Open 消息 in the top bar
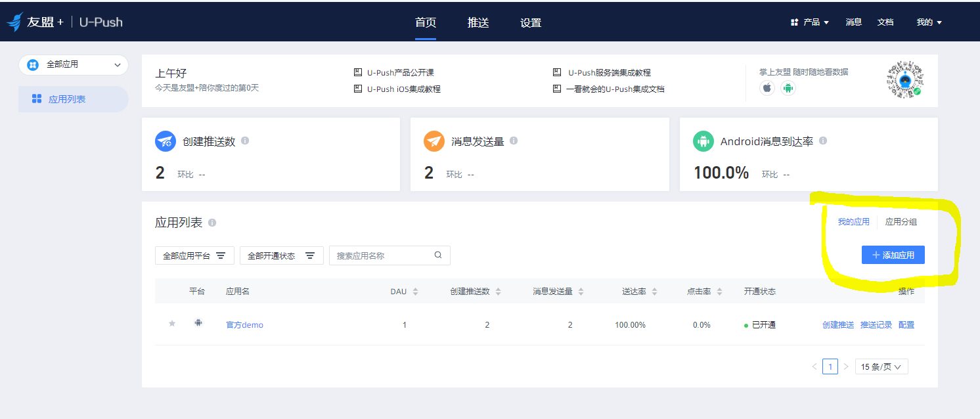The height and width of the screenshot is (419, 980). (854, 22)
